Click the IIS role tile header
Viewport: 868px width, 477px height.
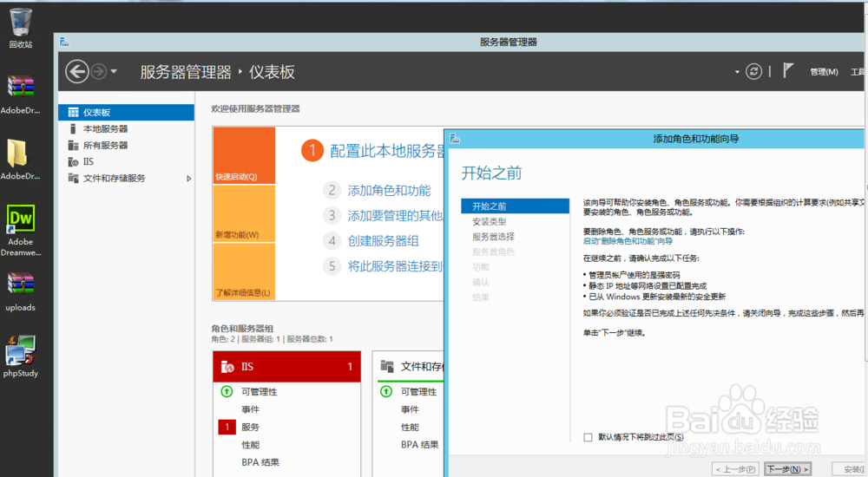[x=286, y=366]
